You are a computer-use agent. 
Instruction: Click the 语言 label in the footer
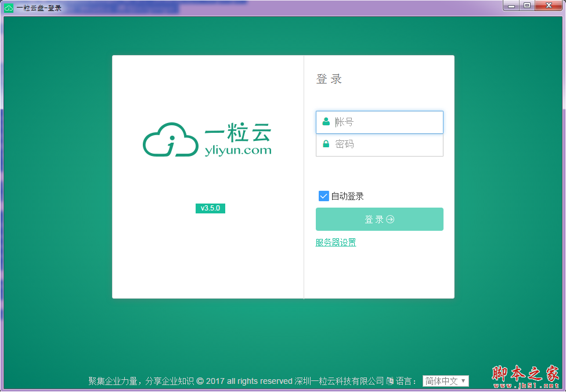[x=403, y=381]
